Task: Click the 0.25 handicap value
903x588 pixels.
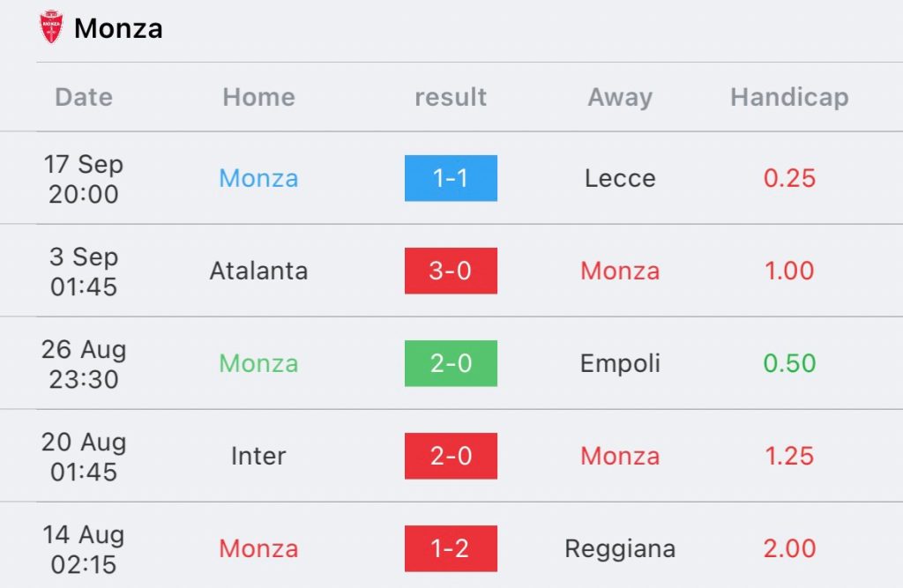Action: tap(789, 178)
